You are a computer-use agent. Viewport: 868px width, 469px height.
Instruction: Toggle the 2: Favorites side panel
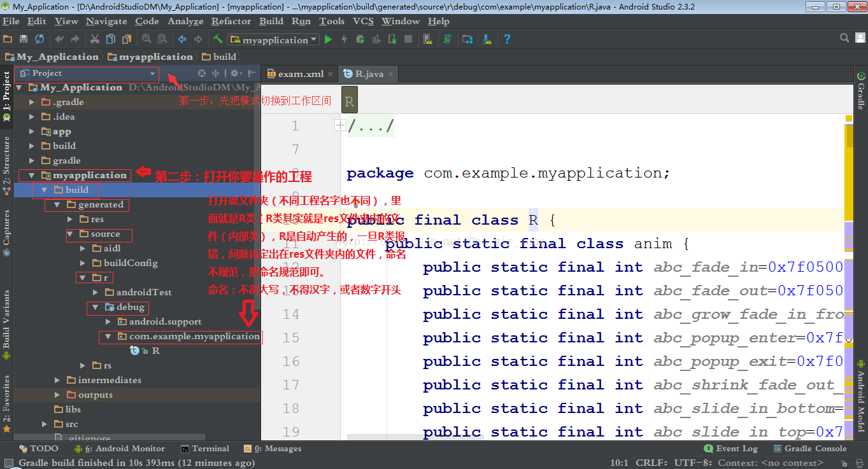click(6, 403)
